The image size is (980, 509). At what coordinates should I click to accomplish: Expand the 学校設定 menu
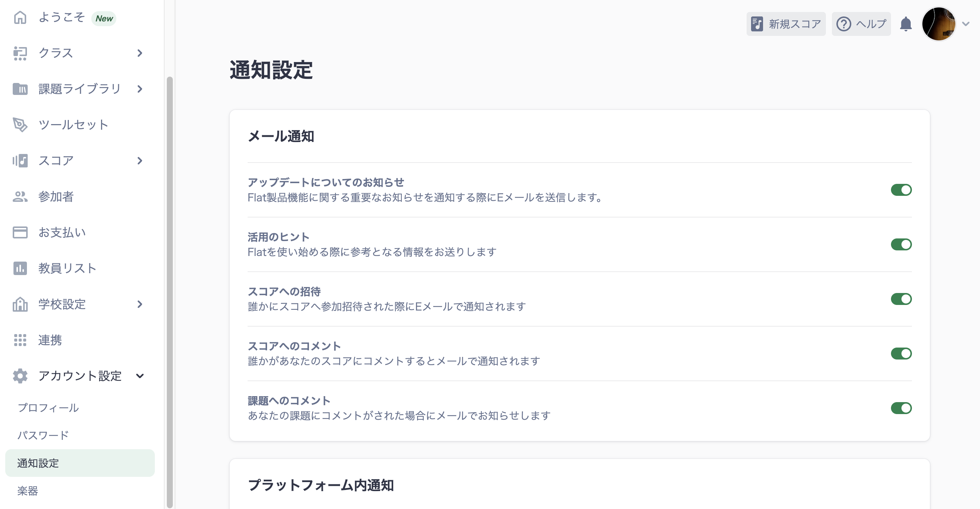pyautogui.click(x=140, y=304)
